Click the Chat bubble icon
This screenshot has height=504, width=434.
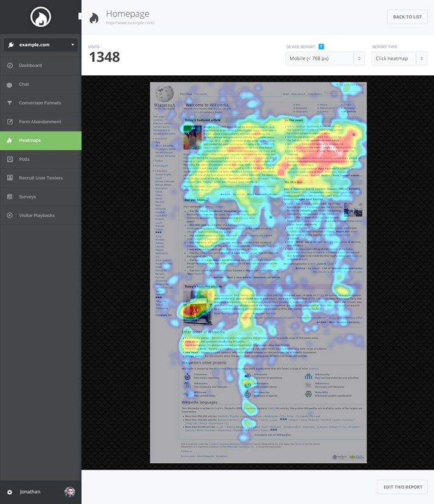click(10, 84)
